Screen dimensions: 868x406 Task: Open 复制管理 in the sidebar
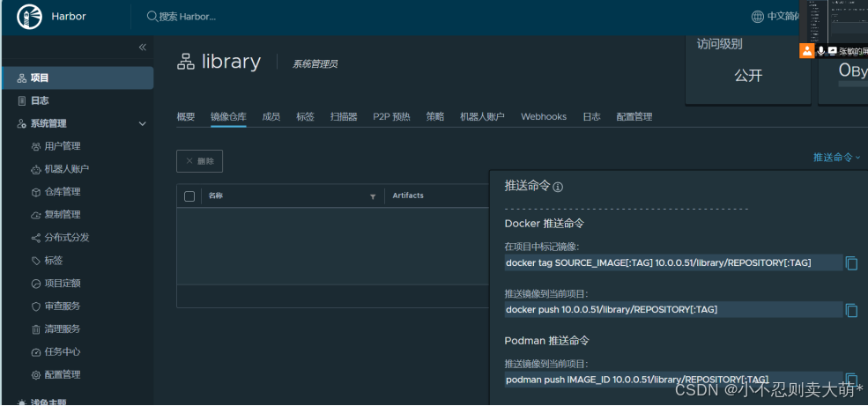63,215
